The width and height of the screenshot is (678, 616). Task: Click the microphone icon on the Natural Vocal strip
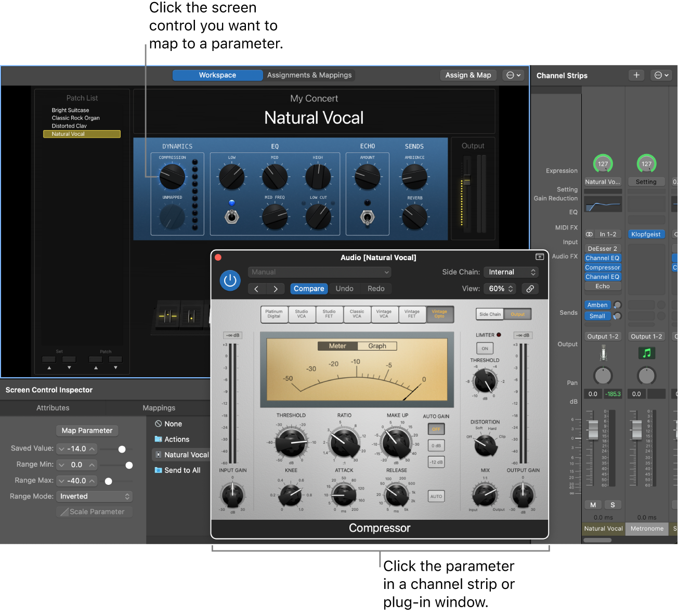(603, 354)
